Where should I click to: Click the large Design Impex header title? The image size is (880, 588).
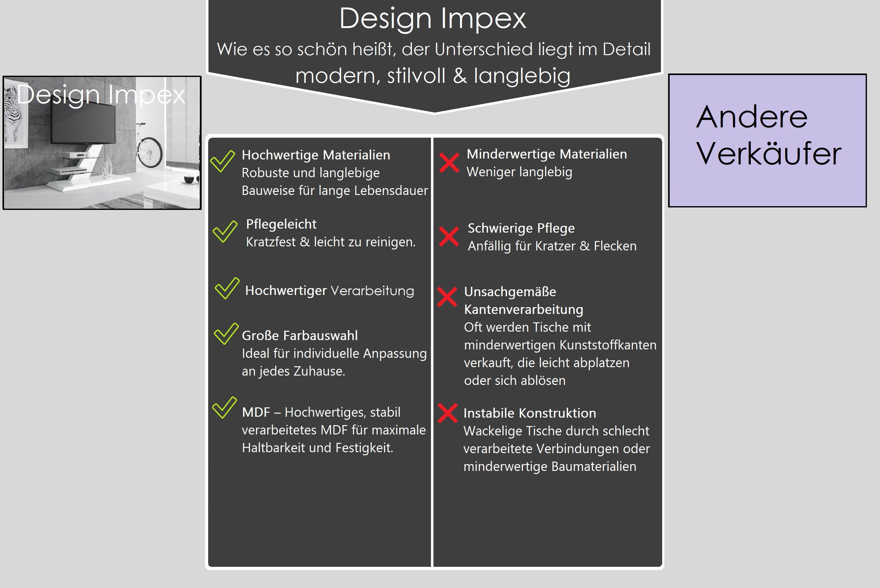(433, 18)
